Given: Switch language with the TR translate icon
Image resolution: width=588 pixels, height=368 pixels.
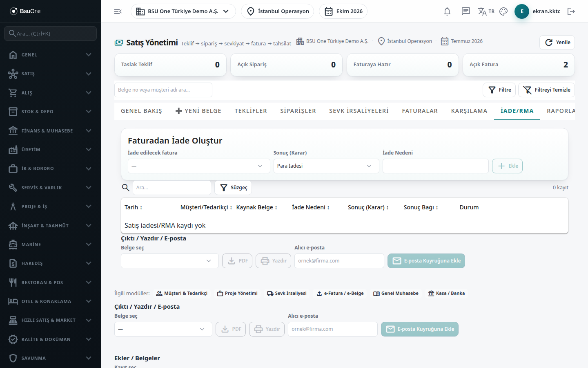Looking at the screenshot, I should pyautogui.click(x=486, y=11).
